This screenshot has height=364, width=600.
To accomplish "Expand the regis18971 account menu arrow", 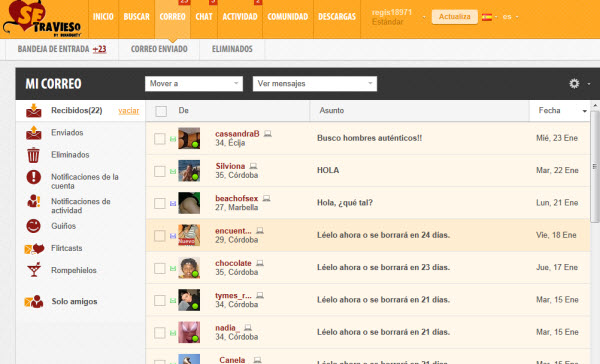I will (424, 17).
